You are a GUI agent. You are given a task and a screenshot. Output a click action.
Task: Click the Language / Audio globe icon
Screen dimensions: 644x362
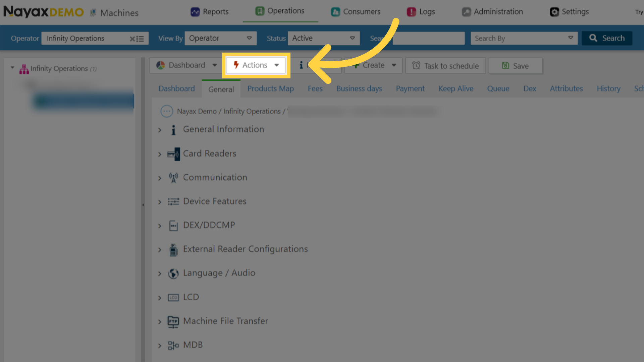coord(173,274)
